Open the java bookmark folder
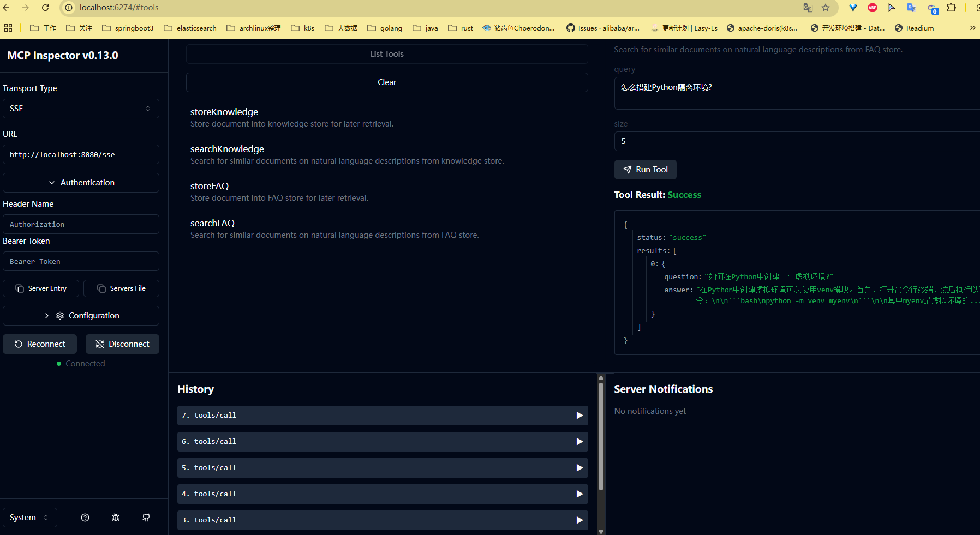Viewport: 980px width, 535px height. pyautogui.click(x=425, y=28)
